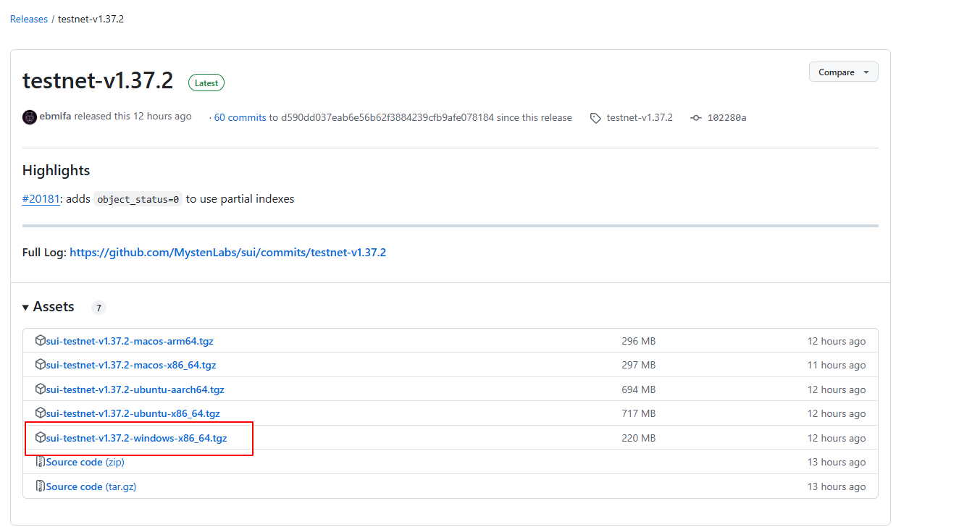
Task: Open the Releases breadcrumb link
Action: click(x=29, y=19)
